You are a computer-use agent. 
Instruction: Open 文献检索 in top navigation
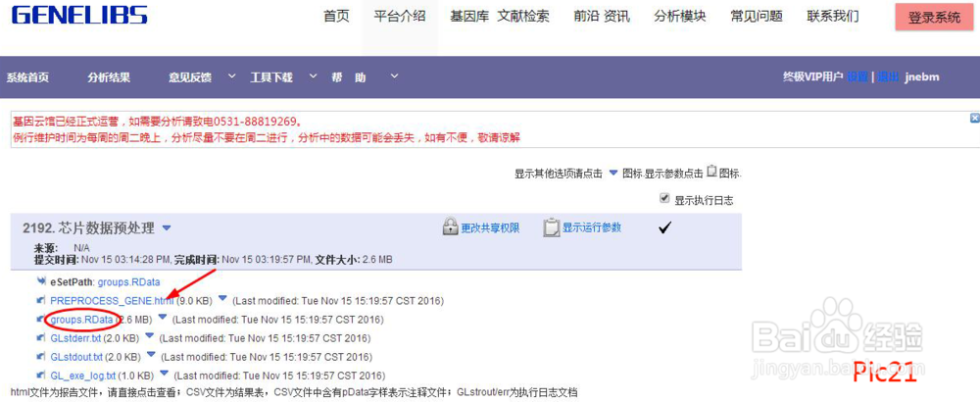[523, 17]
